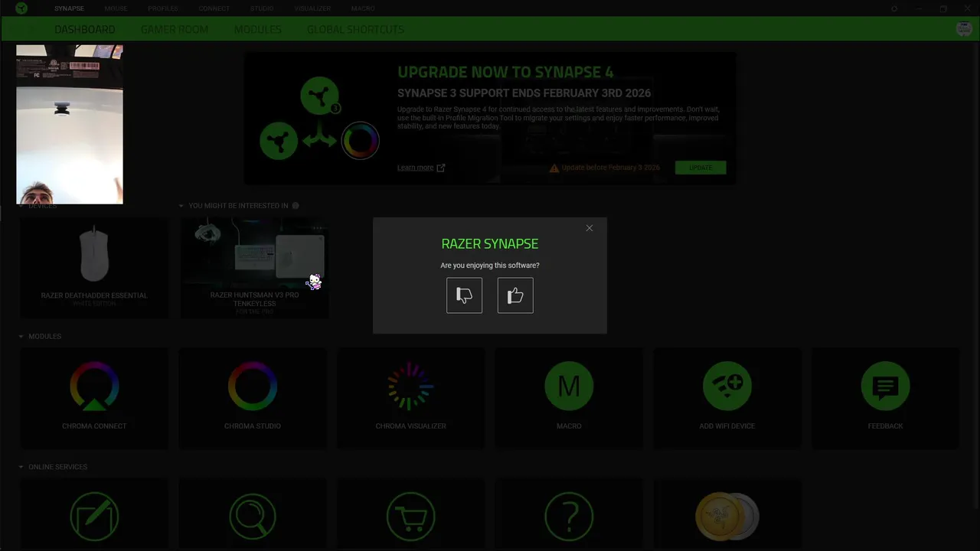Open the Macro top menu tab
The image size is (980, 551).
point(363,8)
